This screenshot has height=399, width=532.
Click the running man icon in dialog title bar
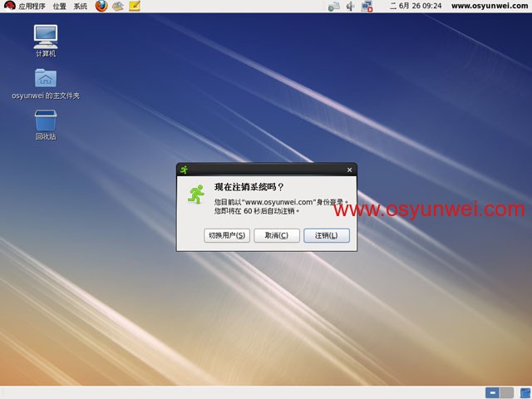tap(184, 170)
